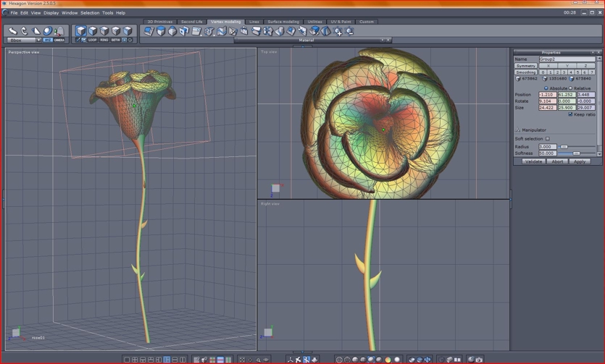Select the first object selection cube icon
The height and width of the screenshot is (364, 605).
click(81, 31)
